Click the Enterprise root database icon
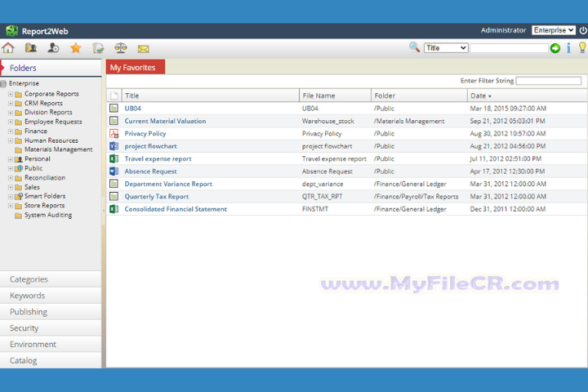 (x=3, y=83)
